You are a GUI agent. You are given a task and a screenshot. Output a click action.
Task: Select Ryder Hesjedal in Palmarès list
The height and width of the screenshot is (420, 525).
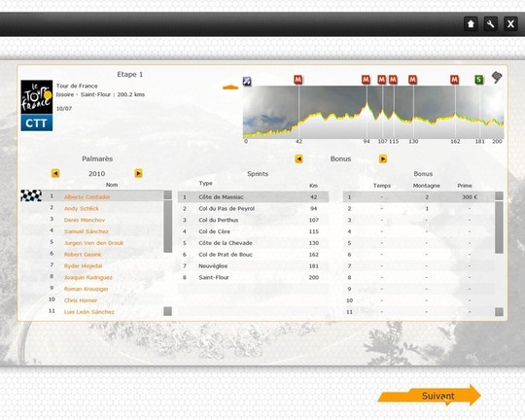83,266
